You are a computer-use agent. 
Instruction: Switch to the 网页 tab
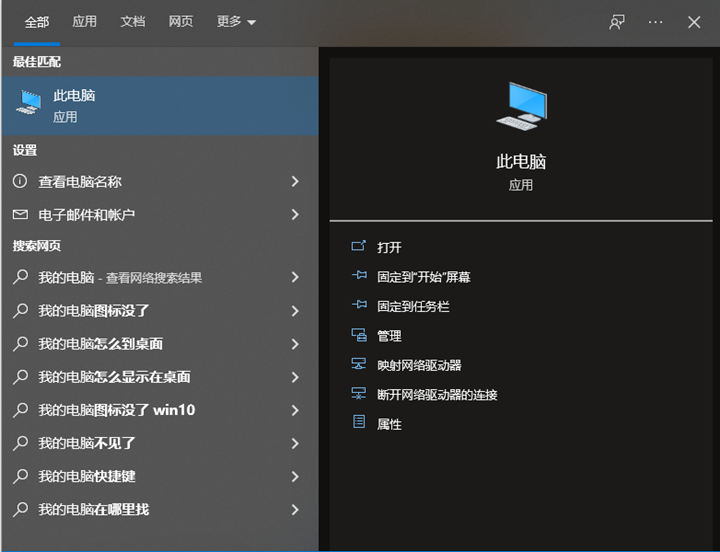coord(181,22)
